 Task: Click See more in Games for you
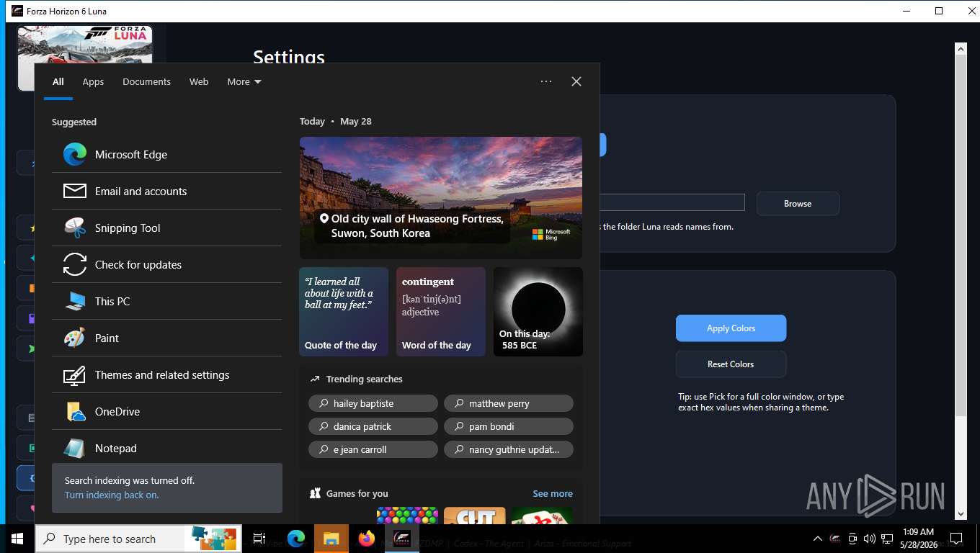pyautogui.click(x=553, y=493)
